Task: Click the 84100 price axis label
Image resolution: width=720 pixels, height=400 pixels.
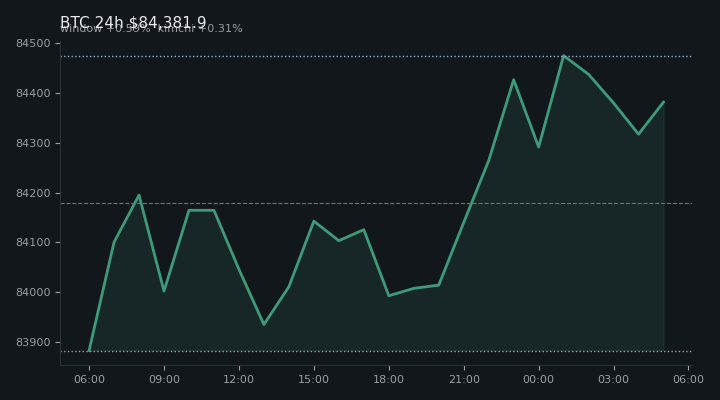Action: pos(33,242)
